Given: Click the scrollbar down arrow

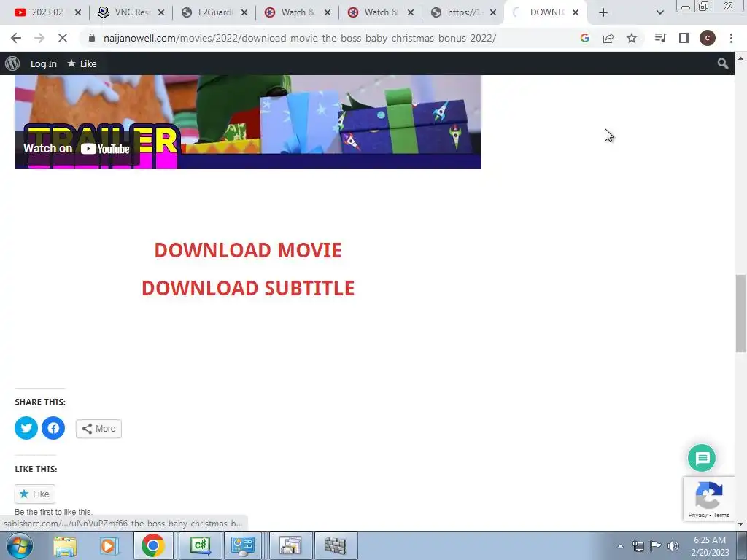Looking at the screenshot, I should (741, 524).
